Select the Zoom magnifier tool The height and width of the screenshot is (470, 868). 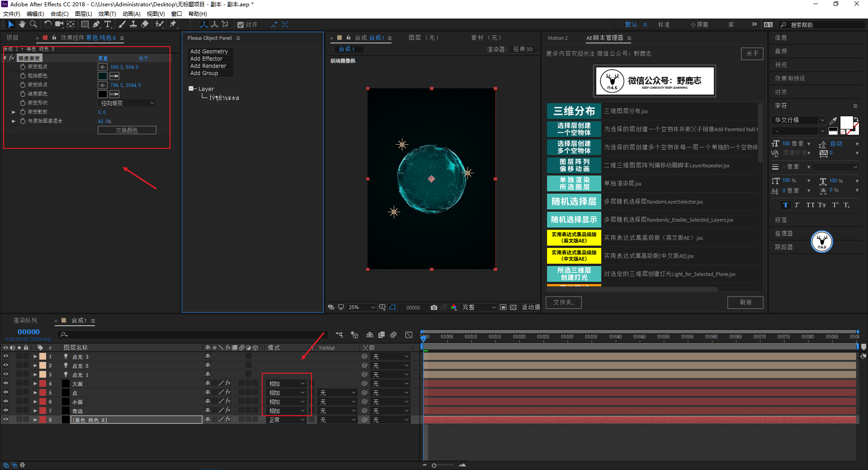tap(33, 24)
